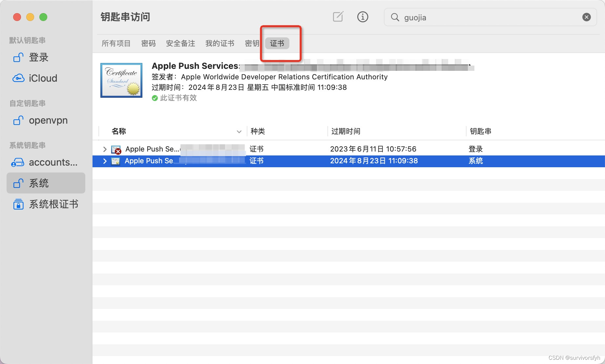The width and height of the screenshot is (605, 364).
Task: Select 登录 keychain in sidebar
Action: 46,57
